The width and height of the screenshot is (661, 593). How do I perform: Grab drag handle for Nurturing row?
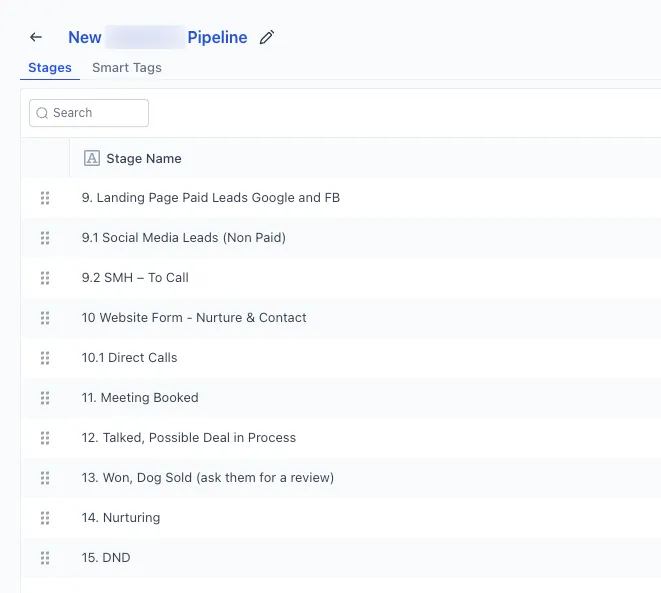(45, 518)
